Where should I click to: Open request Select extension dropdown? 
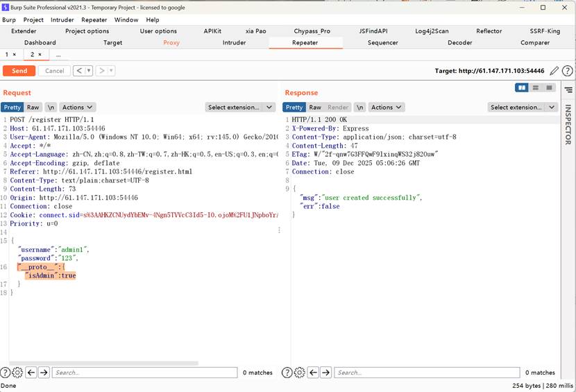tap(240, 108)
